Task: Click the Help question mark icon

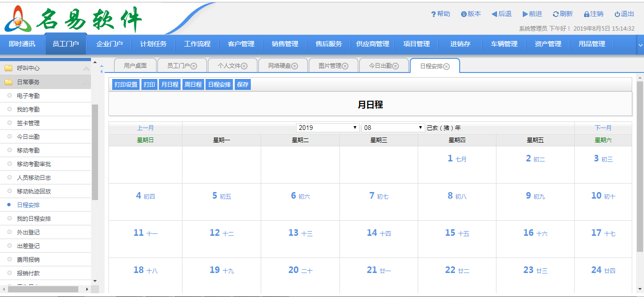Action: [x=433, y=15]
